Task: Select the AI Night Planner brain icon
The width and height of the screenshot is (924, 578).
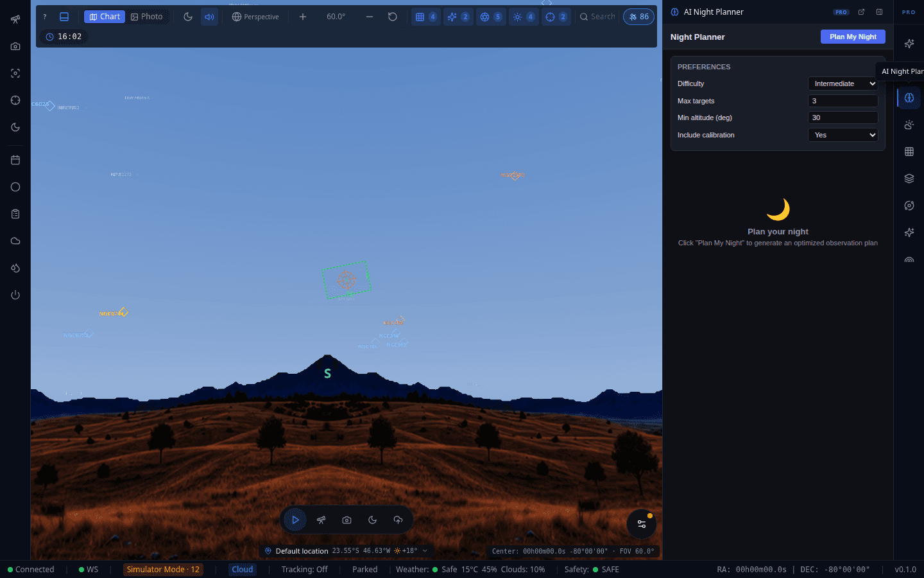Action: (x=909, y=98)
